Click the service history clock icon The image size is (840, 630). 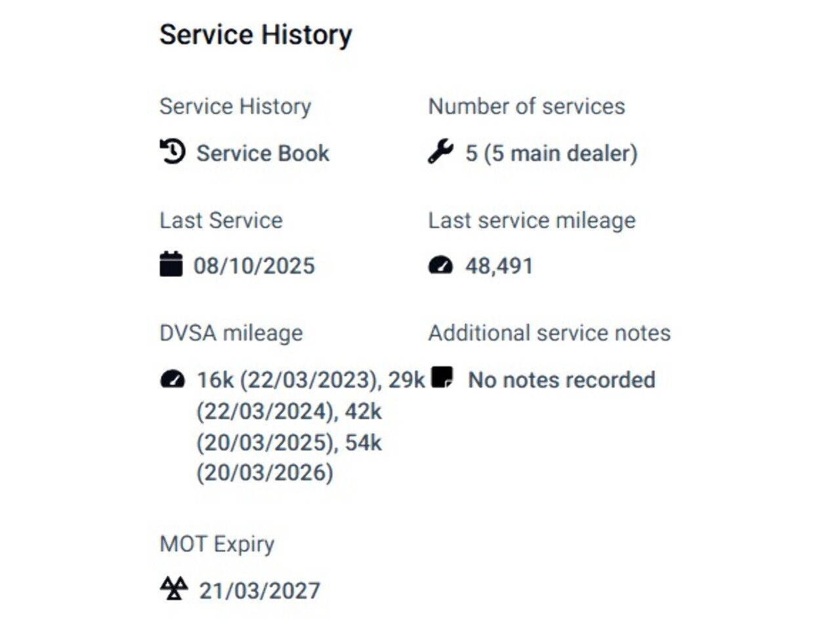pos(173,152)
